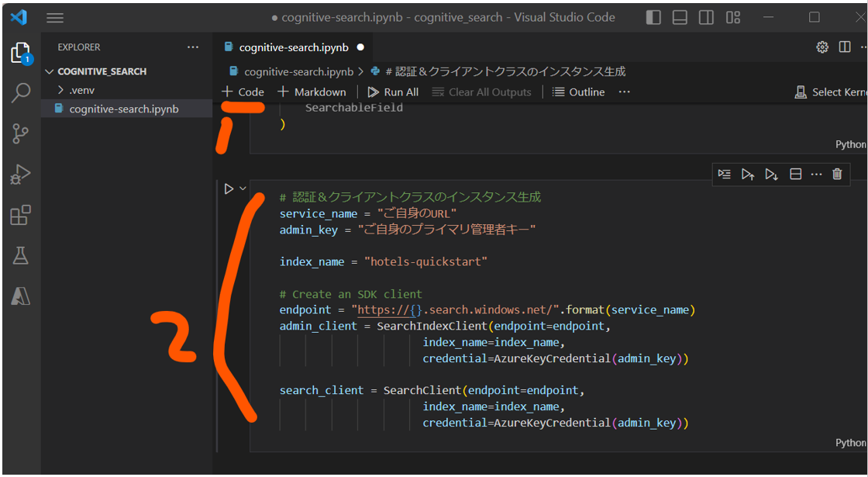Toggle the secondary side bar layout button

706,18
